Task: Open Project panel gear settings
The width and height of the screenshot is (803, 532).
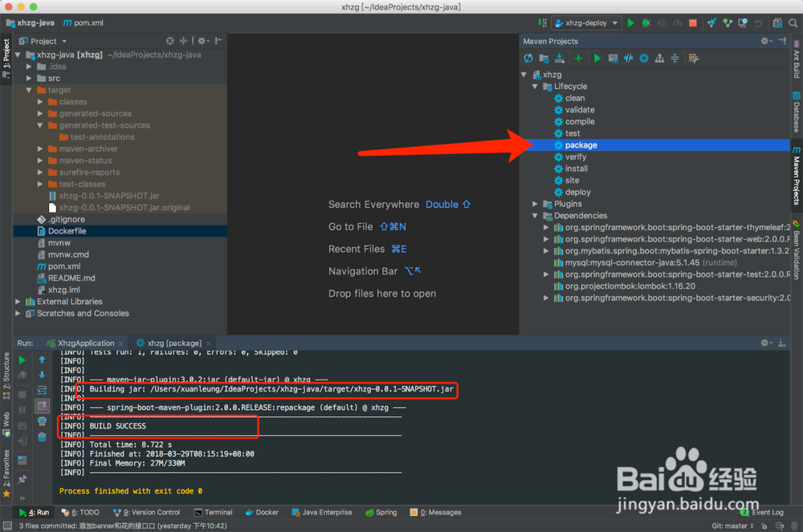Action: click(x=203, y=41)
